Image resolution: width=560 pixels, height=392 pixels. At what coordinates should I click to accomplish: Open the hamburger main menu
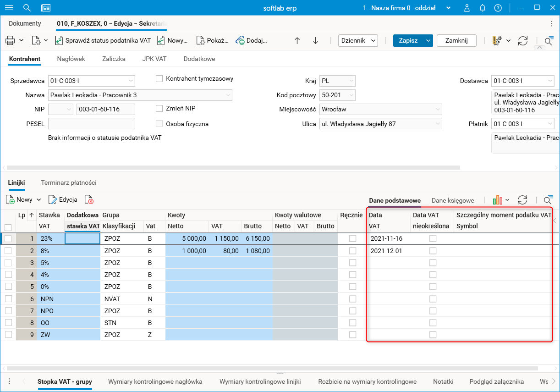(x=9, y=8)
